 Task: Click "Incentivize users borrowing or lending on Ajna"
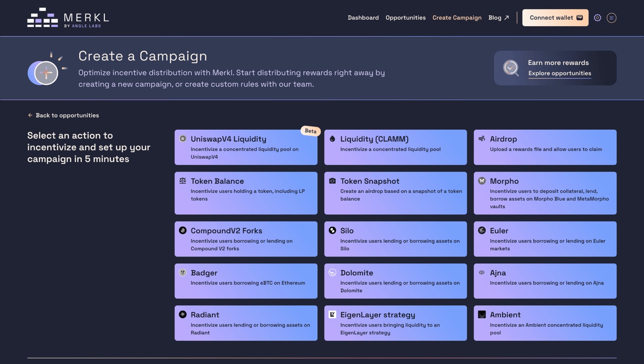coord(546,283)
